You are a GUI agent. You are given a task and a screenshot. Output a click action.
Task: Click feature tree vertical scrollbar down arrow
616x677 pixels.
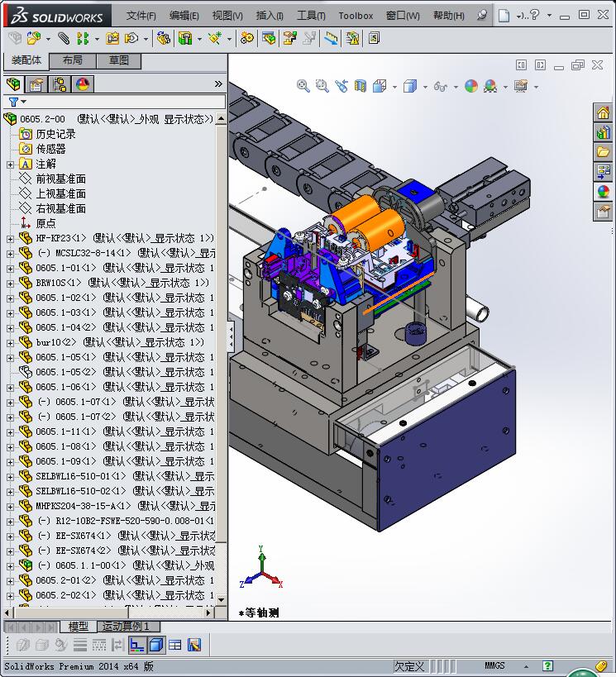point(221,599)
